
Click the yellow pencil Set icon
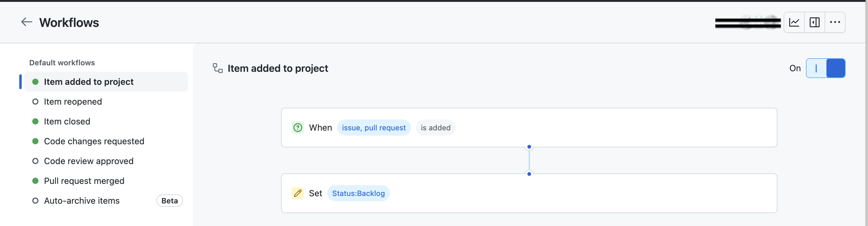(x=298, y=193)
